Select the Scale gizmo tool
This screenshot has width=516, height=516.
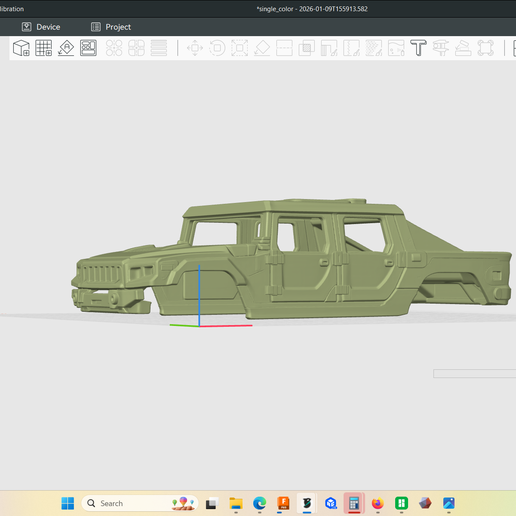pyautogui.click(x=240, y=48)
